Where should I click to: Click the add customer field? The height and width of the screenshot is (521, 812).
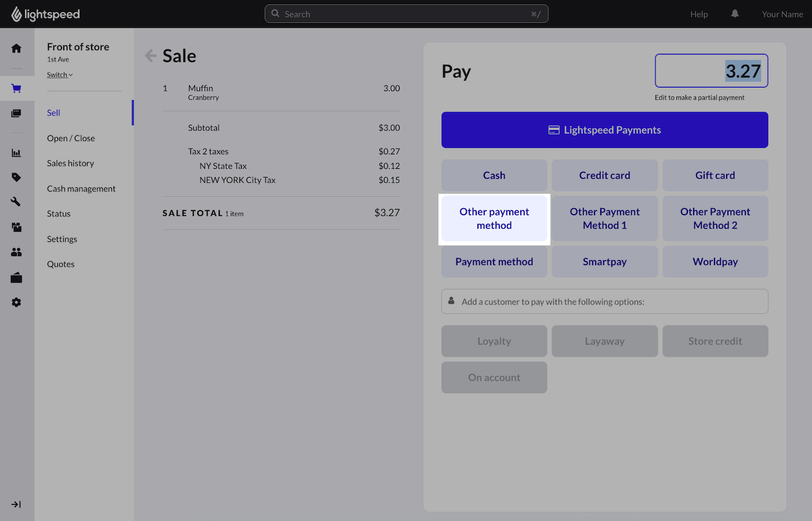[x=605, y=302]
